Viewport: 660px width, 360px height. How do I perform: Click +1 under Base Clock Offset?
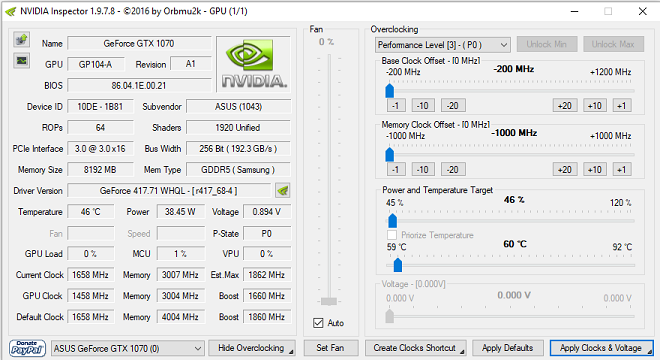tap(622, 106)
